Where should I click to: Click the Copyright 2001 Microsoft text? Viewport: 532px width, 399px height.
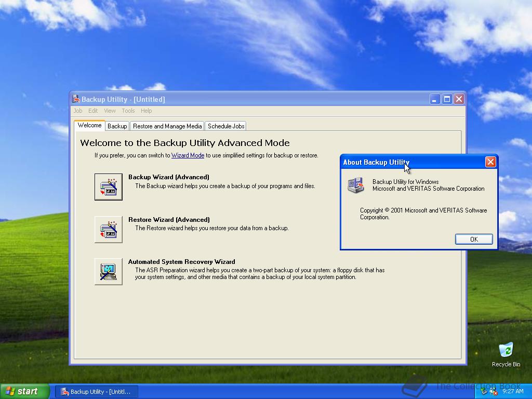(x=423, y=214)
